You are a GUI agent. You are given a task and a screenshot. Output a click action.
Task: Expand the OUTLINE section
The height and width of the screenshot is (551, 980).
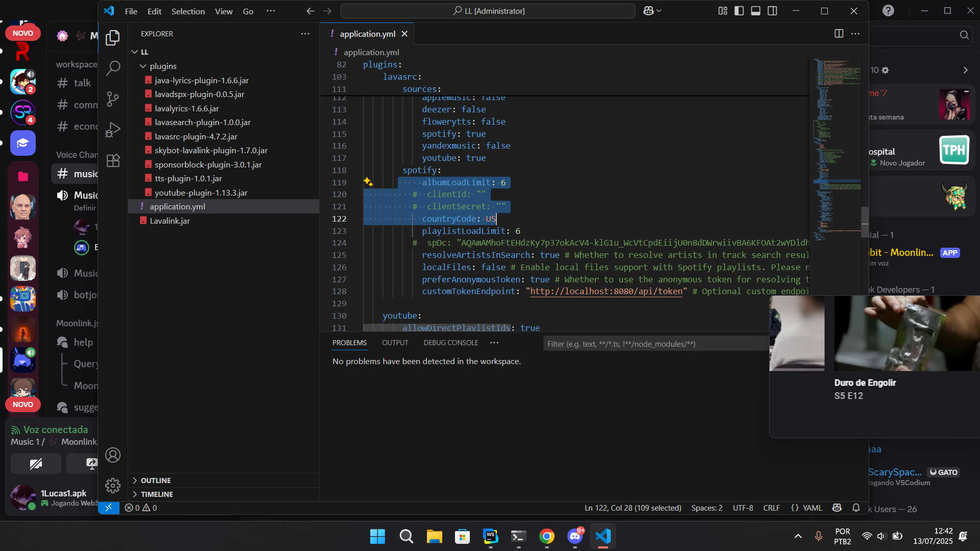[x=156, y=481]
